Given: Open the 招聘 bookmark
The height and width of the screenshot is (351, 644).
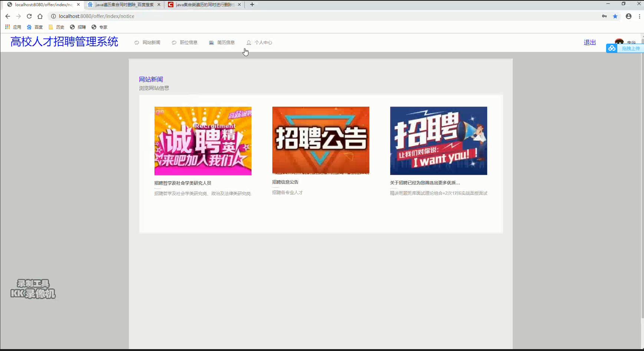Looking at the screenshot, I should click(x=78, y=27).
